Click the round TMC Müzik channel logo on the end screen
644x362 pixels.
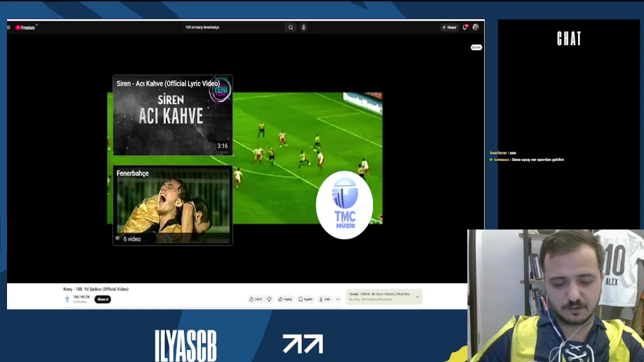(345, 205)
